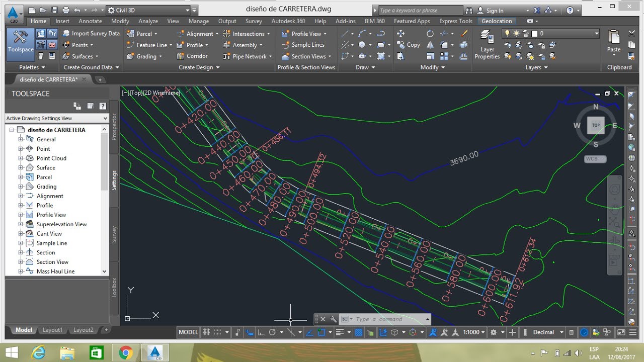The image size is (644, 362).
Task: Select the Erase tool
Action: [464, 34]
